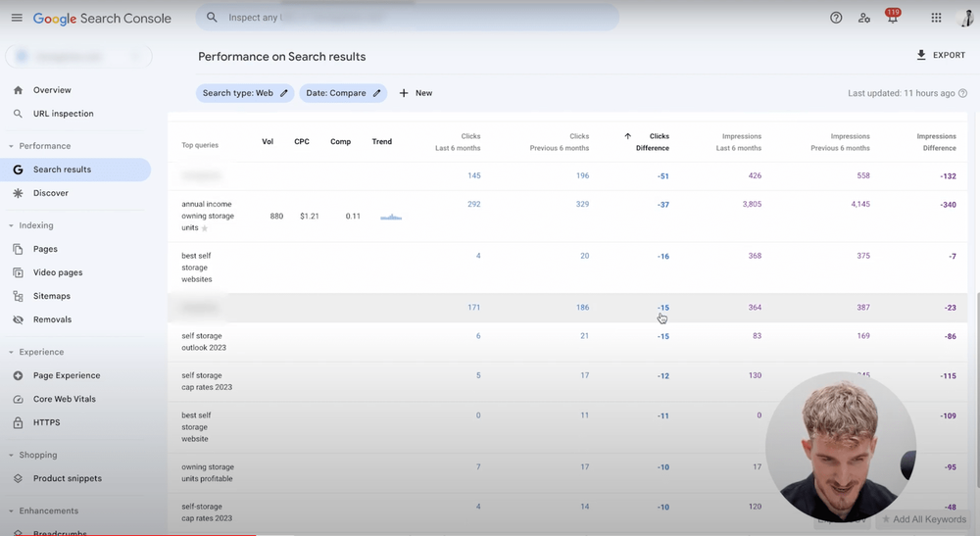The height and width of the screenshot is (536, 980).
Task: Edit the Search type: Web filter
Action: (245, 93)
